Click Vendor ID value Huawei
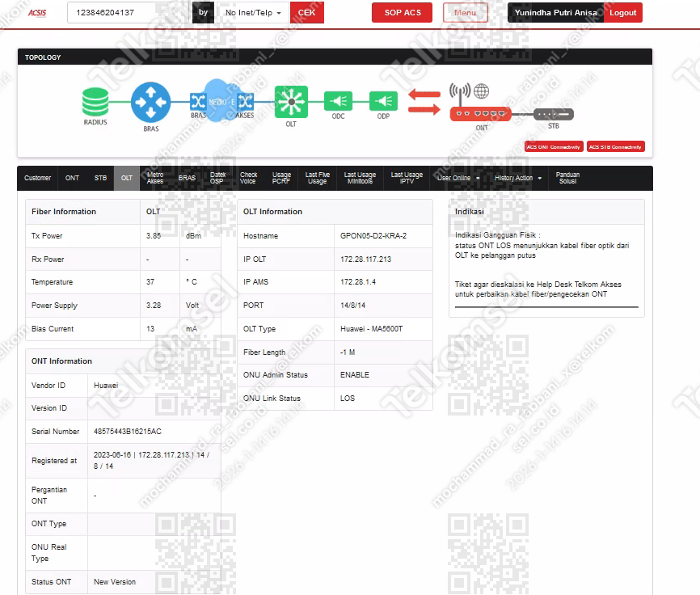Image resolution: width=700 pixels, height=595 pixels. (106, 385)
